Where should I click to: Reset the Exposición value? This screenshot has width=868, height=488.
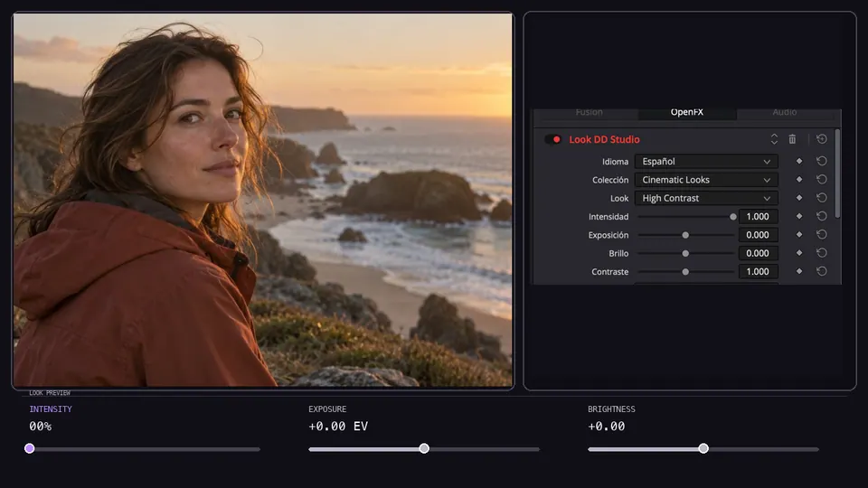coord(822,235)
